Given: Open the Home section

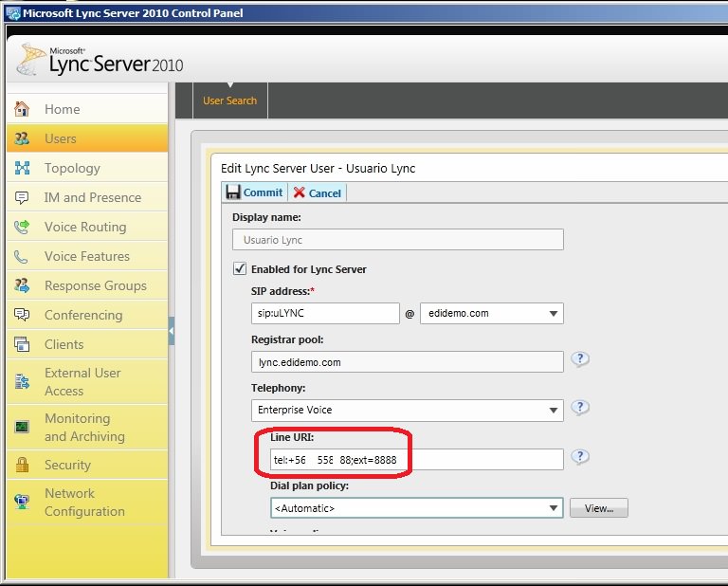Looking at the screenshot, I should point(87,109).
